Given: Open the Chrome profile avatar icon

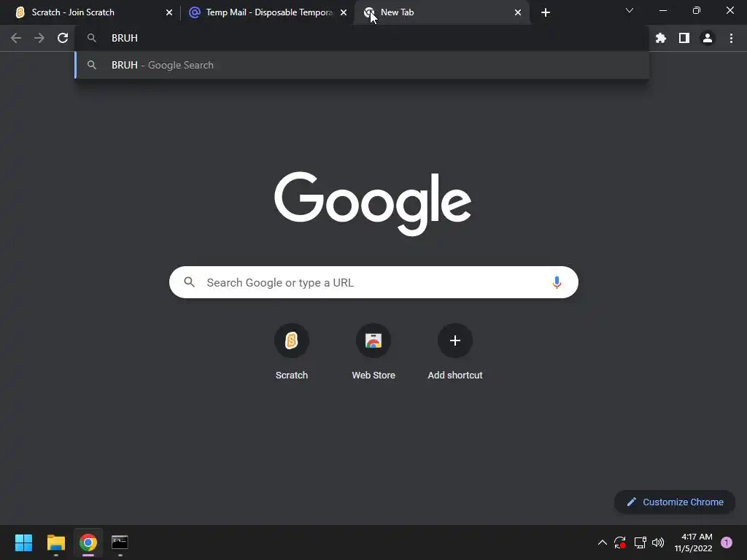Looking at the screenshot, I should click(x=708, y=38).
